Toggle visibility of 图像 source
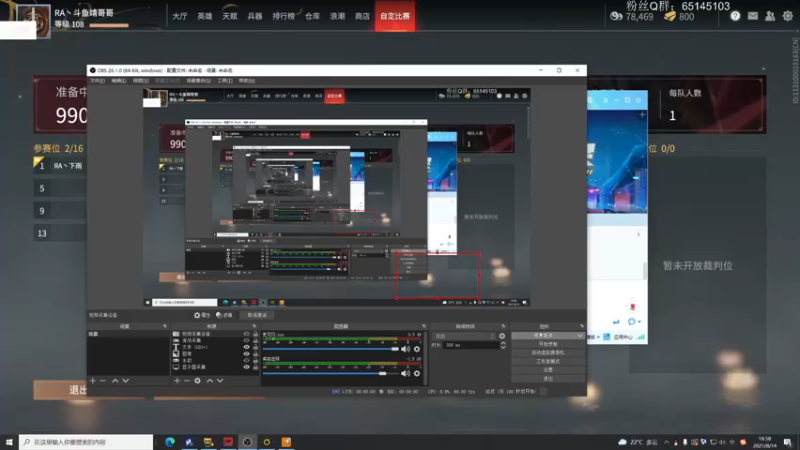The height and width of the screenshot is (450, 800). pyautogui.click(x=246, y=354)
